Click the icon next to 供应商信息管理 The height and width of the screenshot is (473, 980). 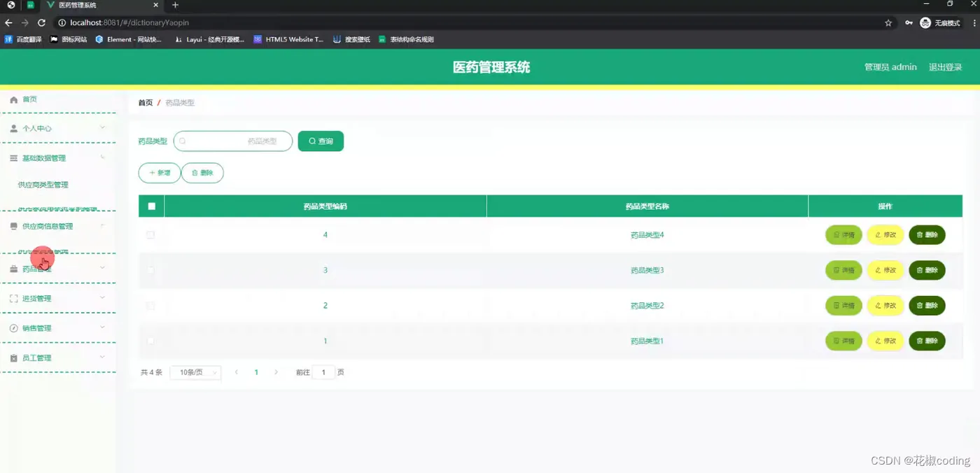point(13,227)
